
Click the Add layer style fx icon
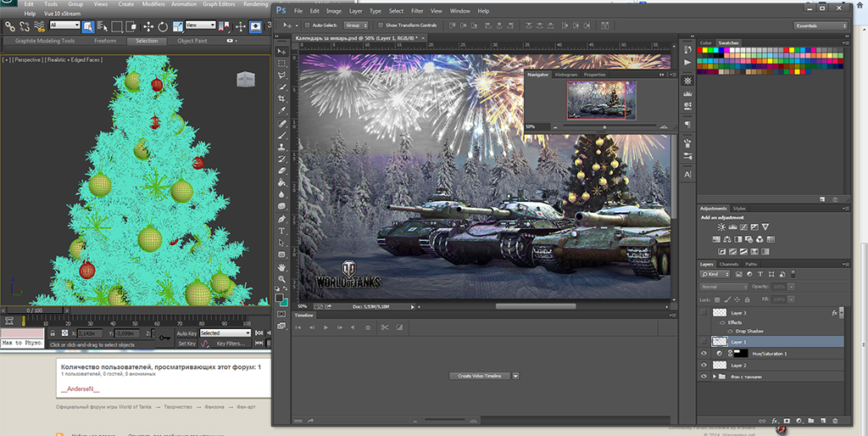click(775, 421)
